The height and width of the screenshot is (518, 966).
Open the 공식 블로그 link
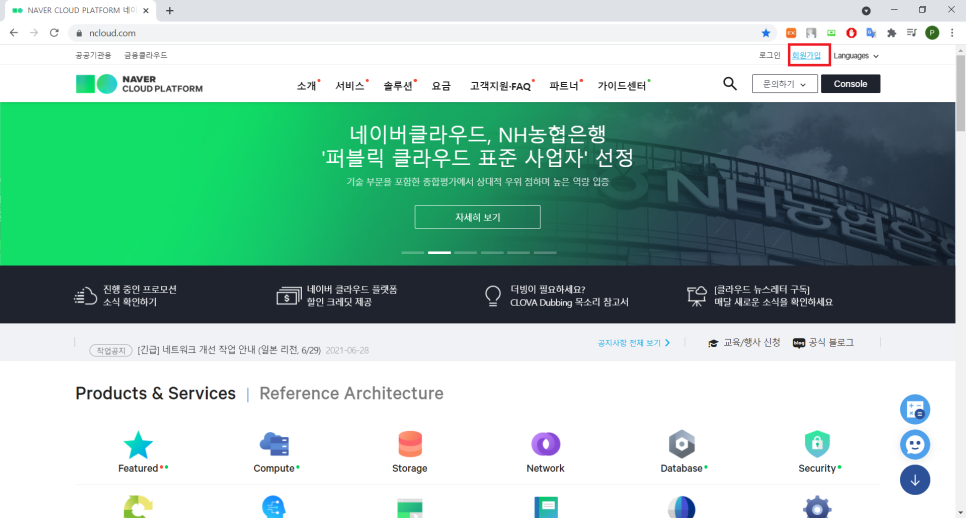click(x=823, y=342)
